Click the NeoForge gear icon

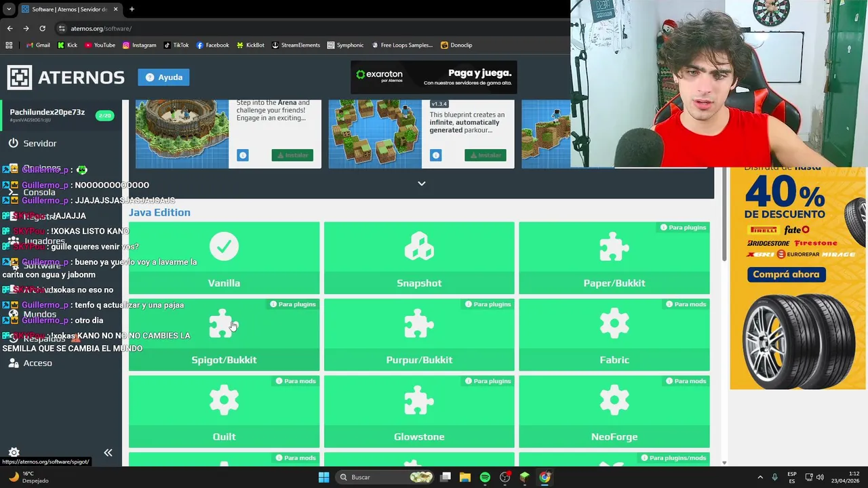[614, 401]
